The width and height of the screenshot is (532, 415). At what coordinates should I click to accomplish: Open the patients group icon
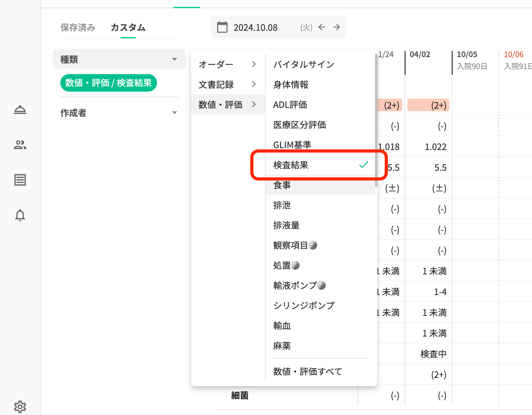click(20, 145)
